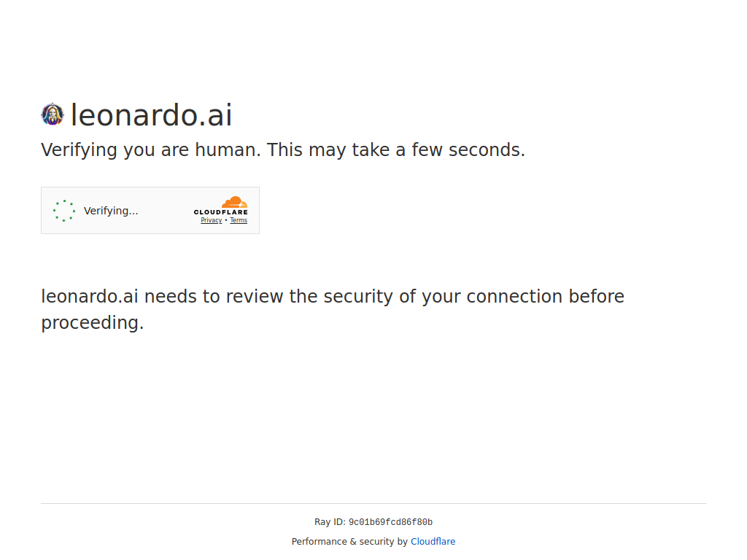Click the leonardo.ai page heading text
The width and height of the screenshot is (747, 560).
pyautogui.click(x=151, y=115)
